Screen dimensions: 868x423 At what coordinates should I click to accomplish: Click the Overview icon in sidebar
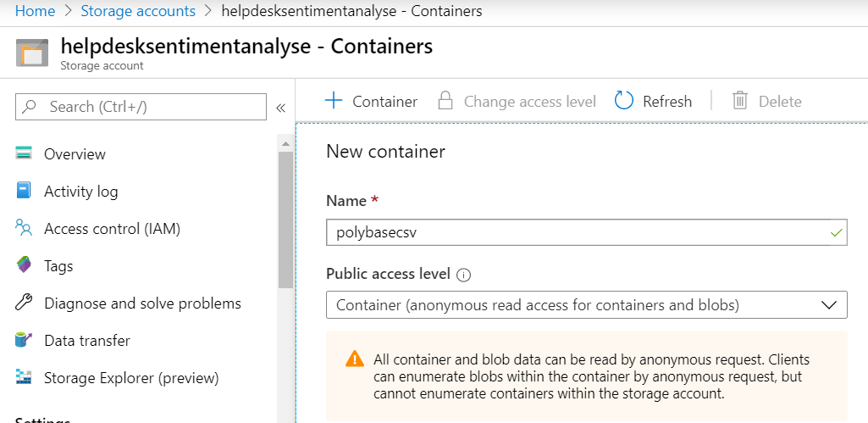(x=24, y=153)
